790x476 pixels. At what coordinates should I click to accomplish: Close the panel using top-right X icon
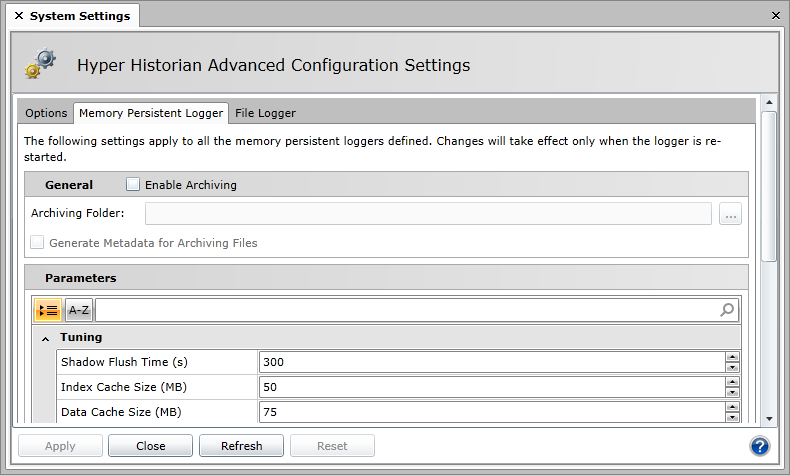point(776,16)
